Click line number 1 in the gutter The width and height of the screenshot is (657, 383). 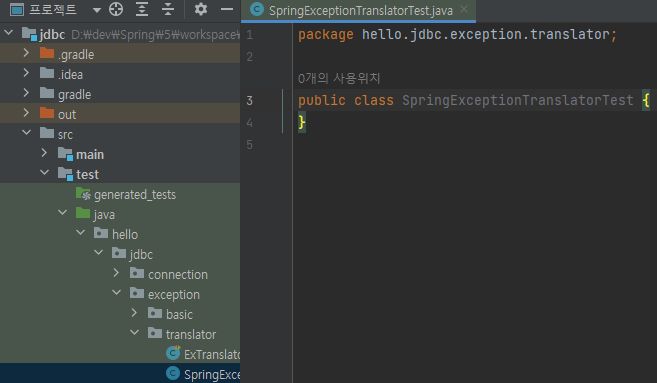tap(249, 34)
